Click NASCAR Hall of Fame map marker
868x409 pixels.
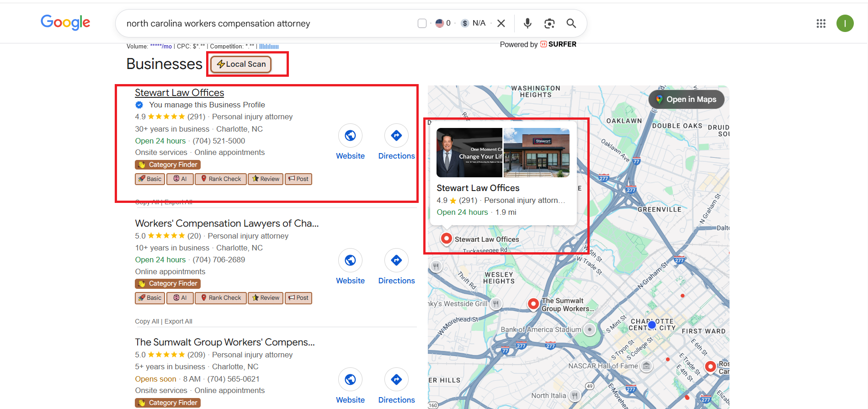click(646, 366)
